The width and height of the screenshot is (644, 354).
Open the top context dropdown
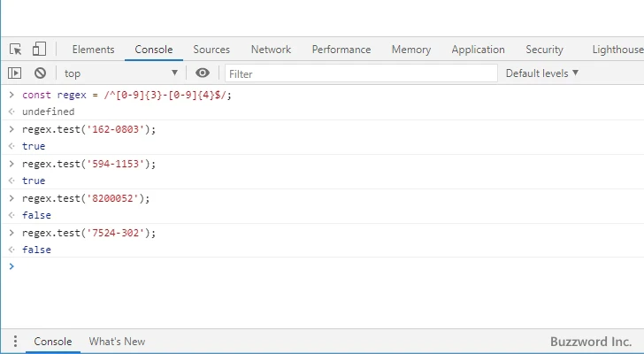(x=120, y=73)
